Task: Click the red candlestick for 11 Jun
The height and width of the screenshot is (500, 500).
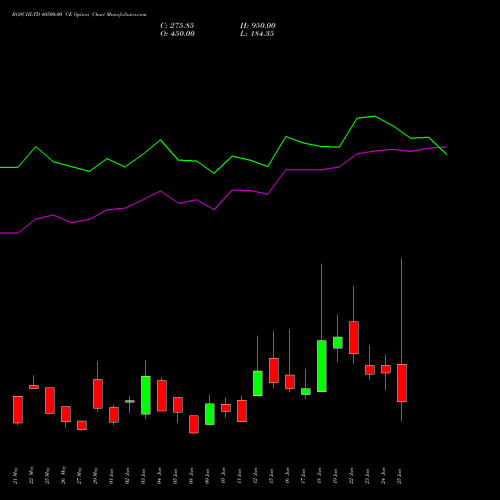Action: pos(242,411)
